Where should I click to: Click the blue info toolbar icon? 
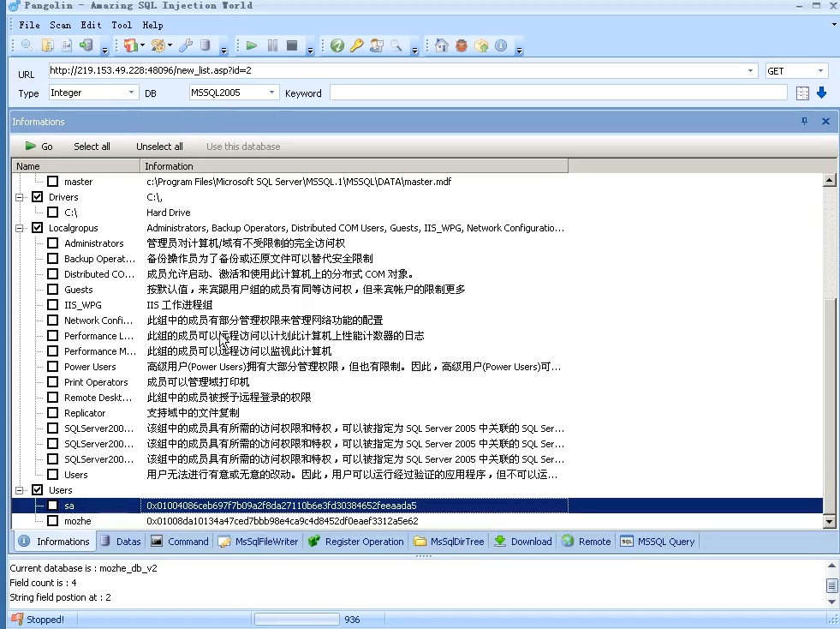(x=501, y=45)
